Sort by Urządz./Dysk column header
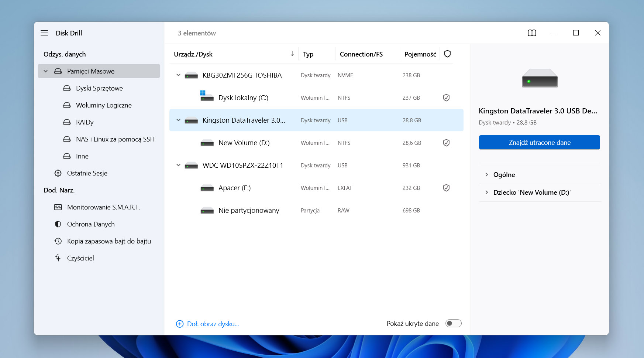 (193, 54)
